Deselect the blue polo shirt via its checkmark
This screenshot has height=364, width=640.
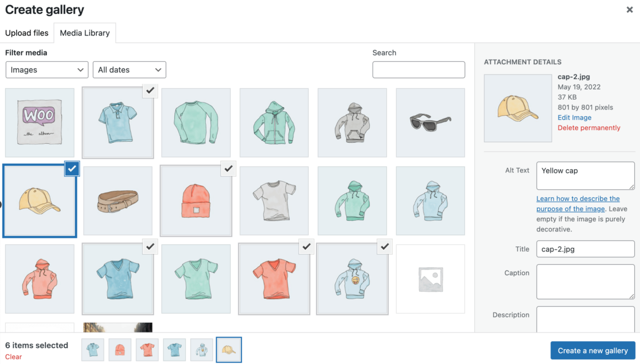150,91
